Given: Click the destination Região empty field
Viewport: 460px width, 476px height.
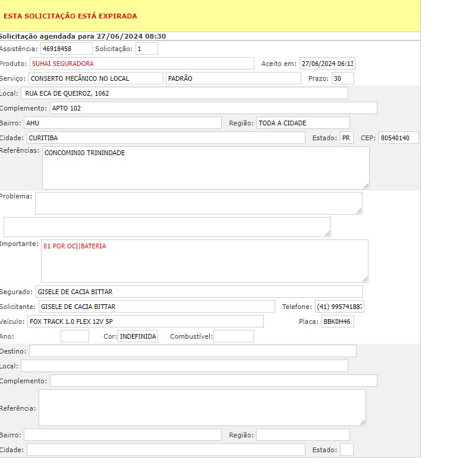Looking at the screenshot, I should click(303, 435).
